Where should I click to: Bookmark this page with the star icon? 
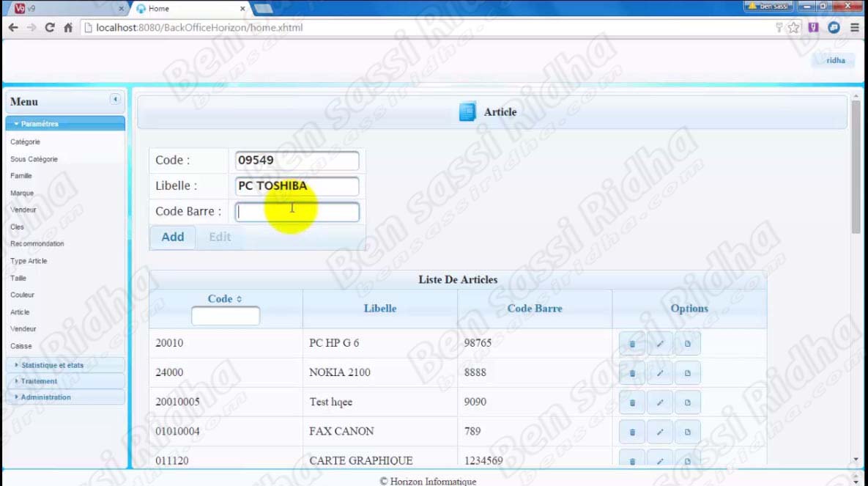pyautogui.click(x=794, y=28)
